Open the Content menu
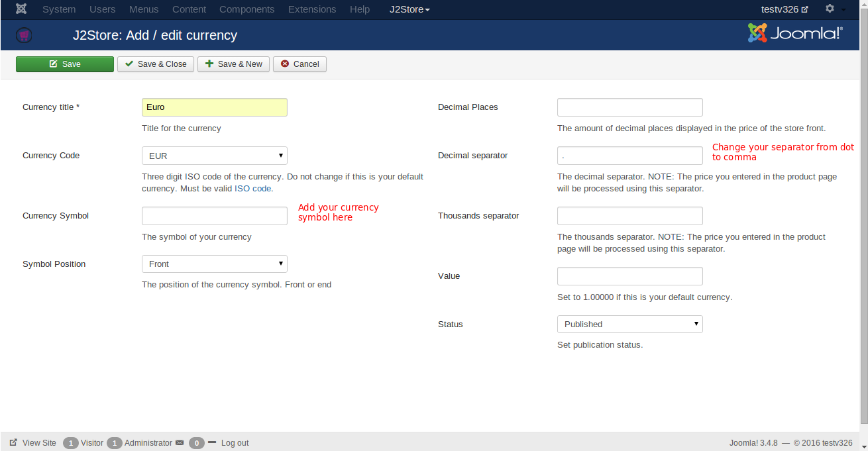Image resolution: width=868 pixels, height=451 pixels. point(189,9)
